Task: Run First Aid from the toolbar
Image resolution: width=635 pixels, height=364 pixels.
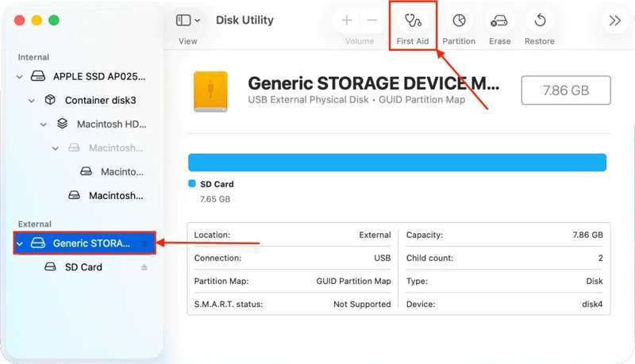Action: pos(412,21)
